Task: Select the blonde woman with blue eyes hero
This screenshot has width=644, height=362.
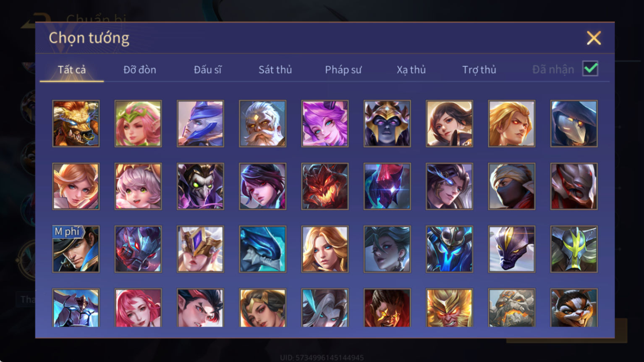Action: (x=325, y=249)
